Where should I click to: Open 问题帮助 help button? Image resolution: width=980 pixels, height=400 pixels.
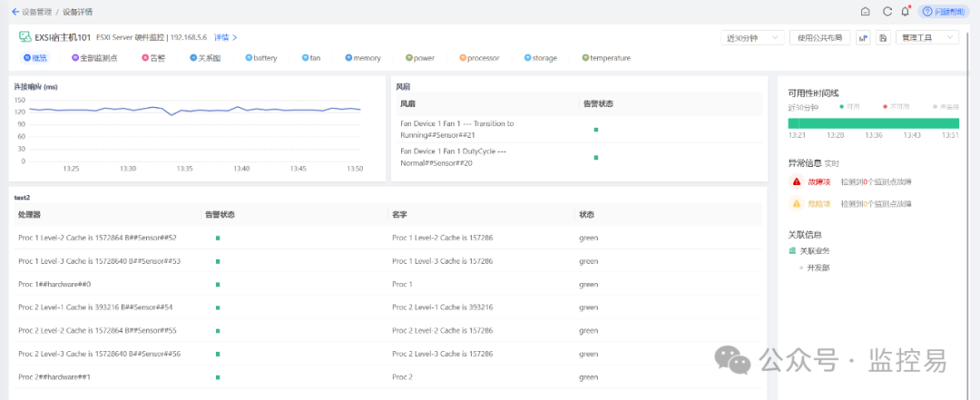[945, 11]
